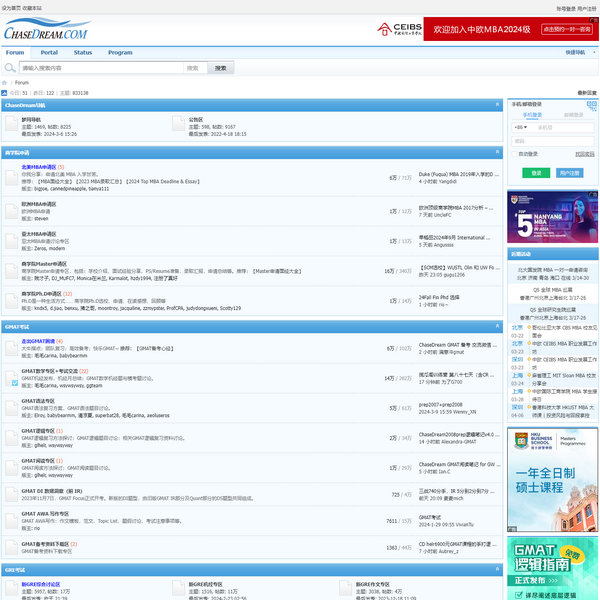Viewport: 600px width, 600px height.
Task: Collapse the 商学院申请 section
Action: pos(497,153)
